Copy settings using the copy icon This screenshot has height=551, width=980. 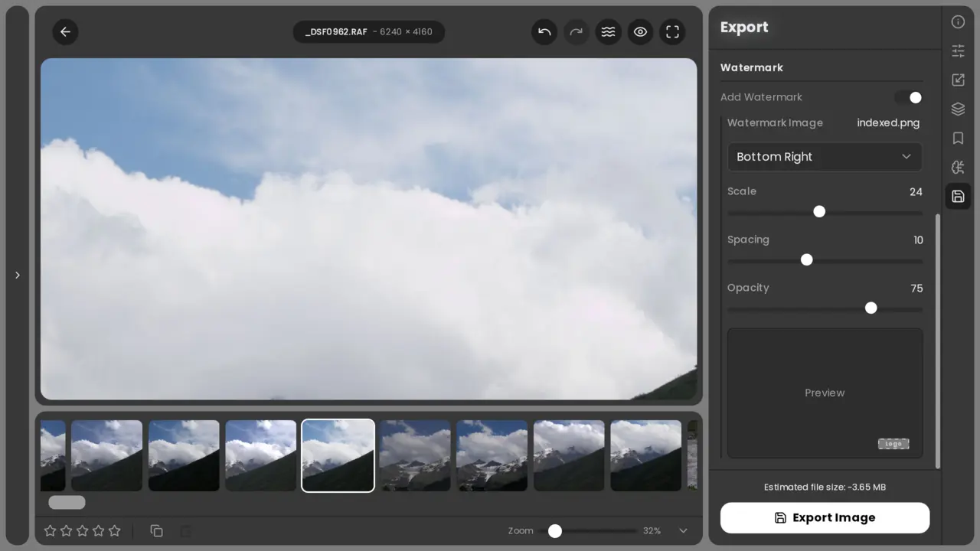(x=156, y=530)
